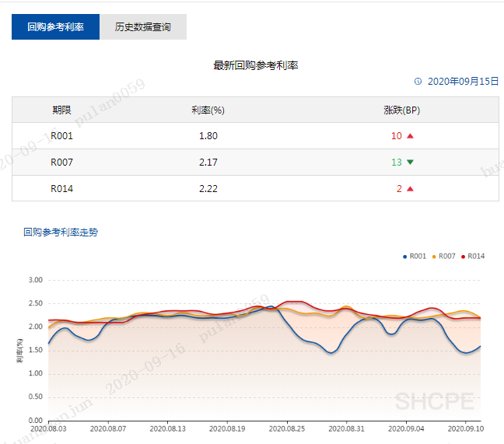
Task: Click the 利率(%) vertical axis title
Action: click(x=20, y=351)
